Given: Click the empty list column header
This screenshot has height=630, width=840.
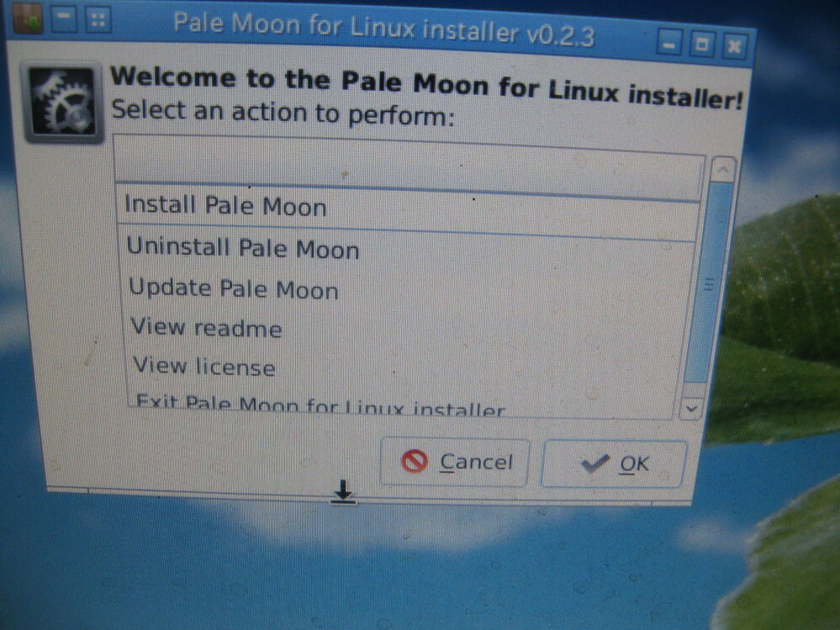Looking at the screenshot, I should [409, 167].
